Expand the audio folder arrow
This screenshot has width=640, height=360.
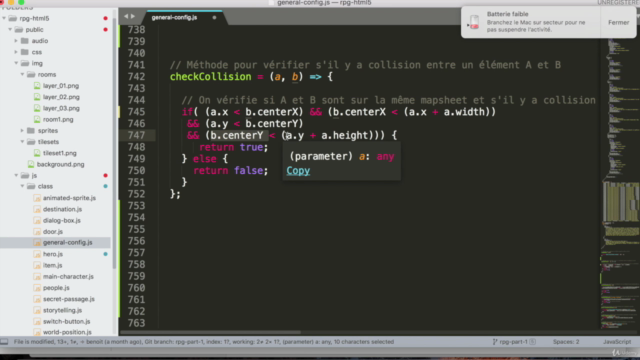pyautogui.click(x=16, y=41)
